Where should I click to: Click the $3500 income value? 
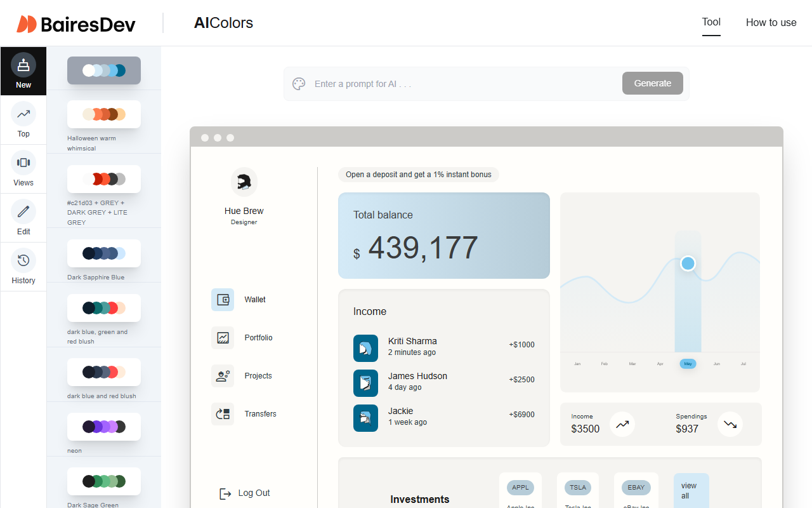pos(585,429)
